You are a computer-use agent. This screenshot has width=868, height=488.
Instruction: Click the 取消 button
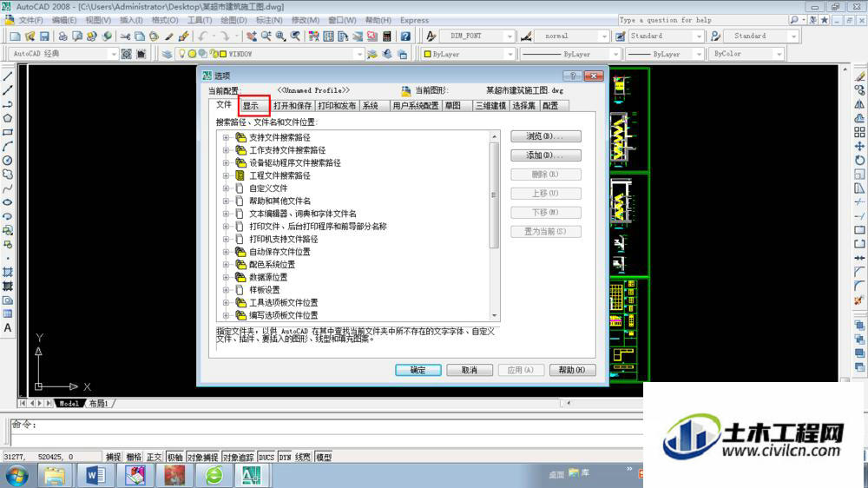tap(470, 370)
